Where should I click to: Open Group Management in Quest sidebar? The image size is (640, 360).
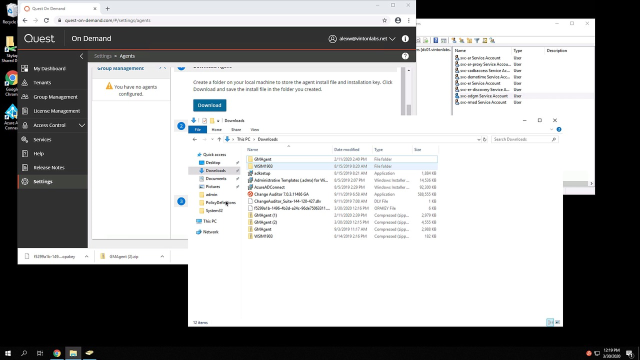click(x=55, y=97)
